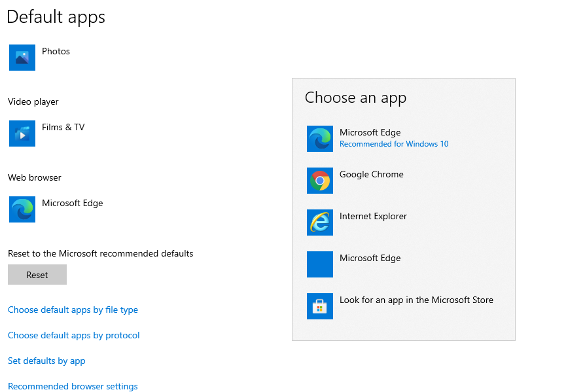Select Internet Explorer label in the list
The image size is (566, 392).
pyautogui.click(x=373, y=216)
